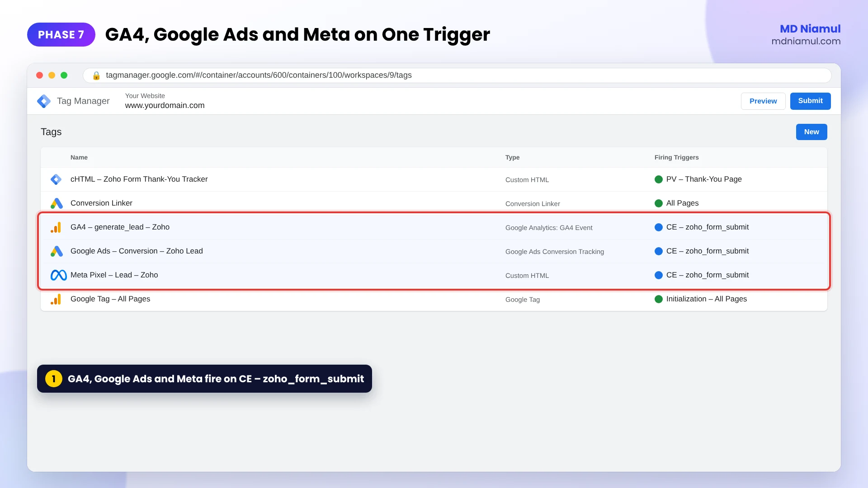Click green dot beside All Pages trigger
868x488 pixels.
659,203
